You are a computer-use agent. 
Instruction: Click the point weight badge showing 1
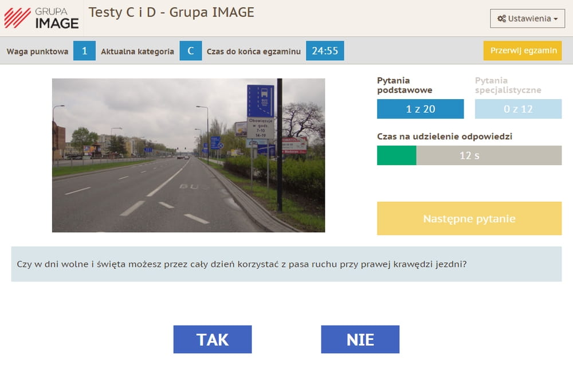tap(84, 51)
